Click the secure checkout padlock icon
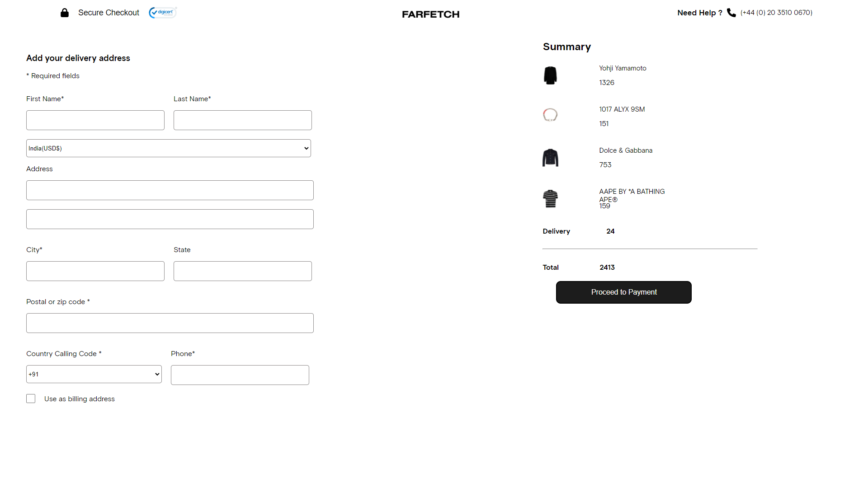This screenshot has height=488, width=868. [x=64, y=13]
